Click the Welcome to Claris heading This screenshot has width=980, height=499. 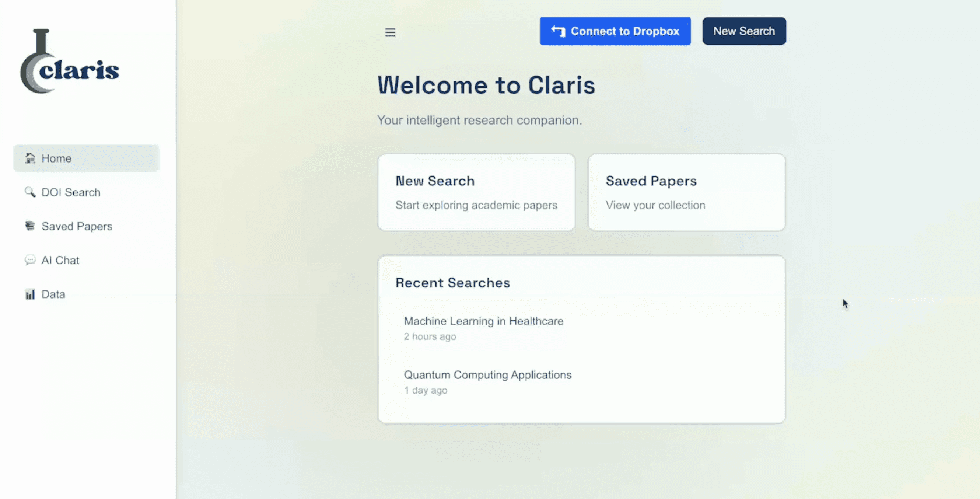486,85
